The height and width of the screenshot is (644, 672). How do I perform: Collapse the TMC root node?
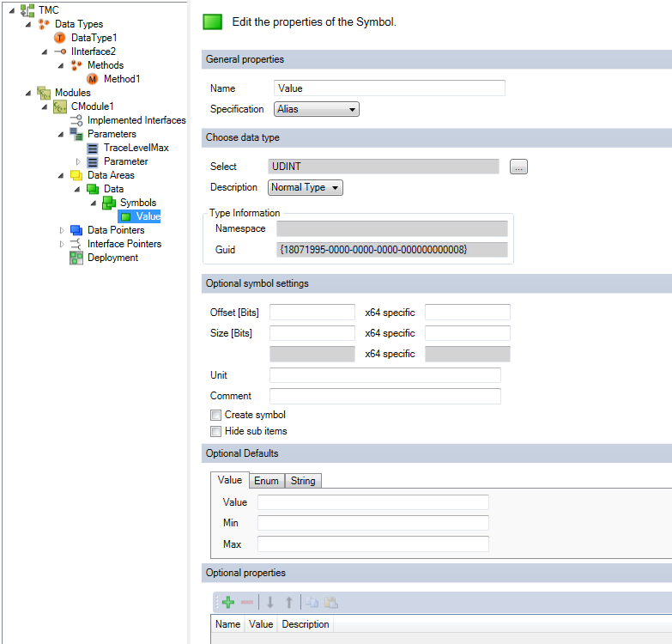[x=11, y=10]
